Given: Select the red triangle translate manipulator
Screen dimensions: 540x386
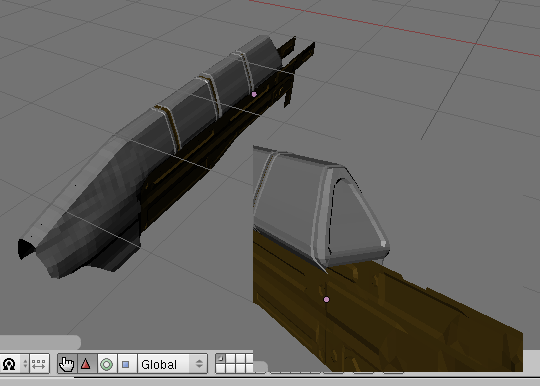Looking at the screenshot, I should coord(86,364).
